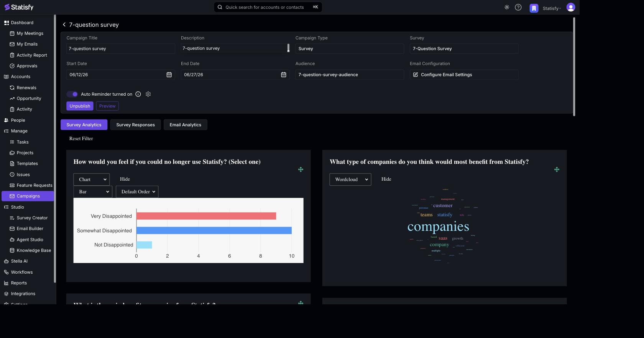Click the Statisfy logo
Viewport: 644px width, 338px height.
(x=19, y=7)
